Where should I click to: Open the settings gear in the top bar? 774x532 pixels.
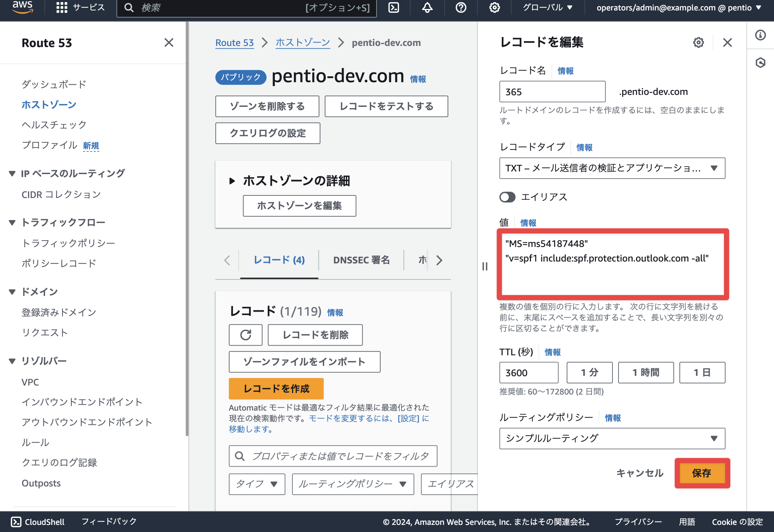[495, 7]
